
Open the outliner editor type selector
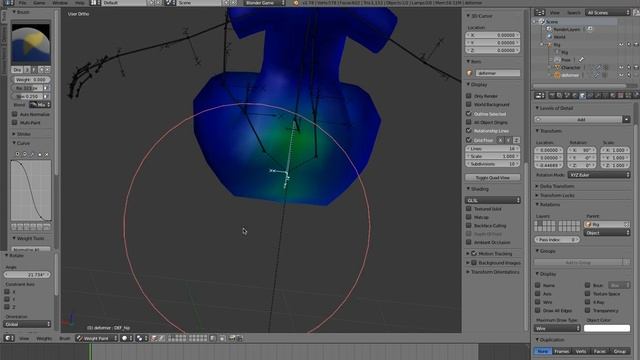click(540, 13)
